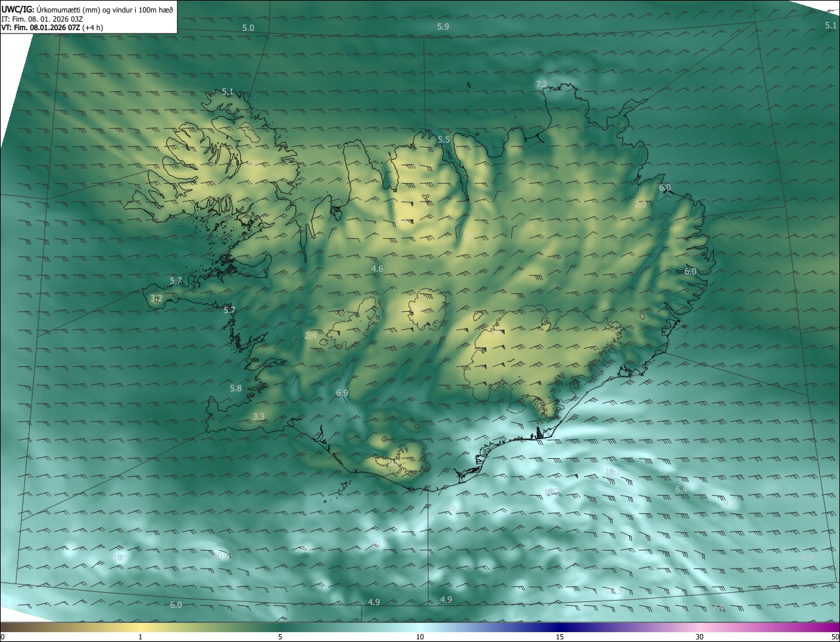Click the valid time line 'VT: Fim. 08.01.2026 07Z (+4 h)'
The height and width of the screenshot is (642, 840).
pyautogui.click(x=52, y=28)
